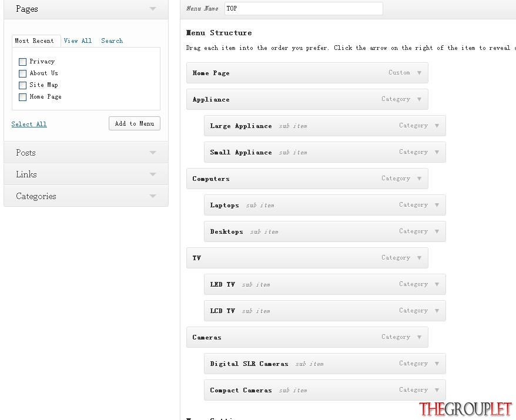Click the Select All link
Viewport: 516px width, 420px height.
(x=29, y=124)
